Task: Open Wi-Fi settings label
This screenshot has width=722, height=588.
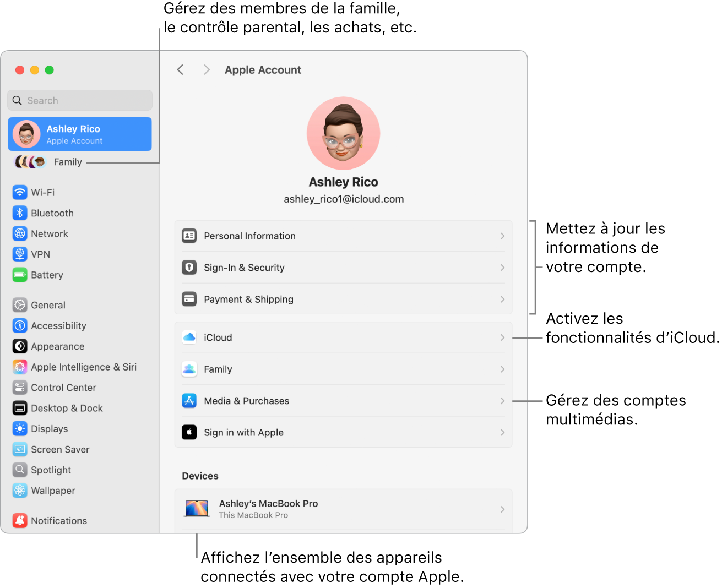Action: click(43, 192)
